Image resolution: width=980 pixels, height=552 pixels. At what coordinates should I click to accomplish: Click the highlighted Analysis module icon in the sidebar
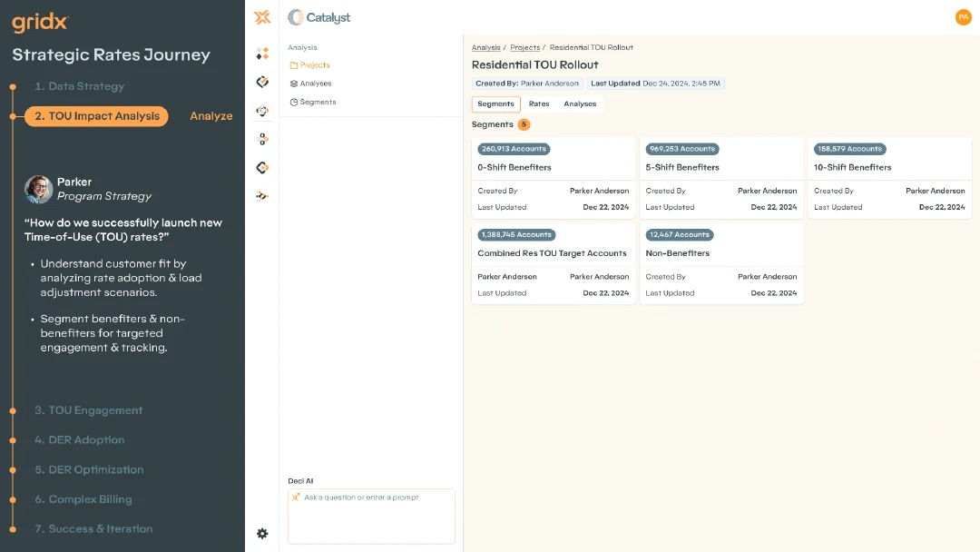[262, 111]
